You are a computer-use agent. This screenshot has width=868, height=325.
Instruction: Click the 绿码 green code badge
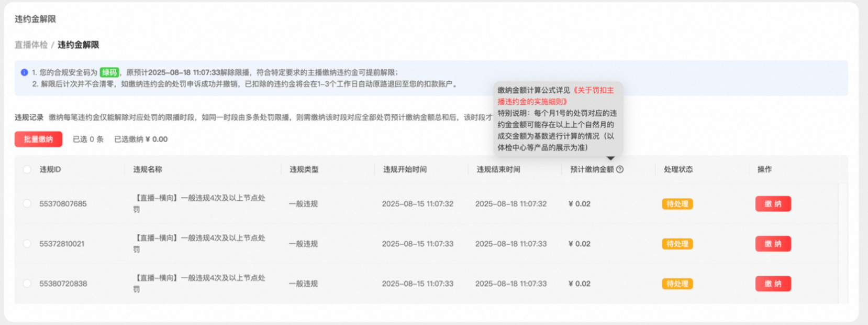(x=109, y=72)
